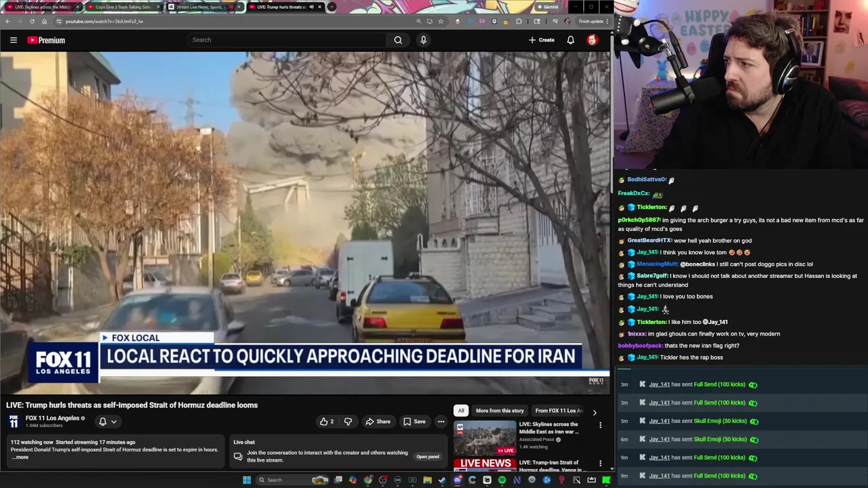Image resolution: width=868 pixels, height=488 pixels.
Task: Open the live chat panel
Action: point(427,456)
